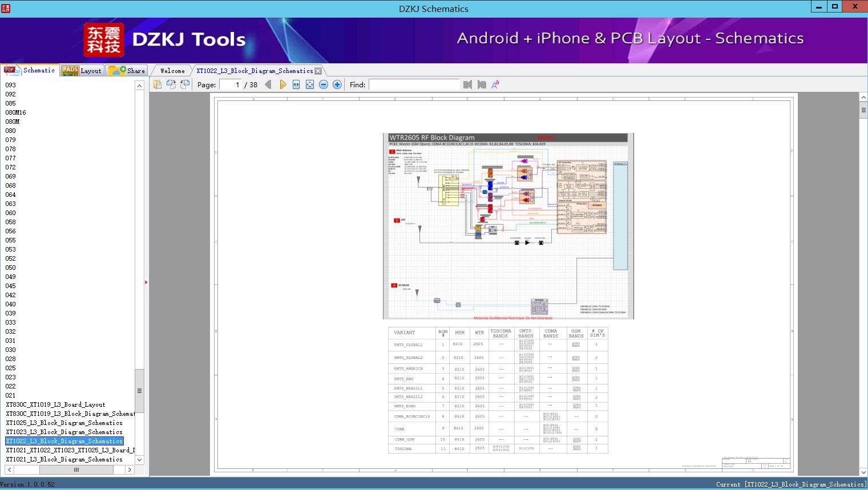The height and width of the screenshot is (490, 868).
Task: Open the Layout panel tab
Action: 82,71
